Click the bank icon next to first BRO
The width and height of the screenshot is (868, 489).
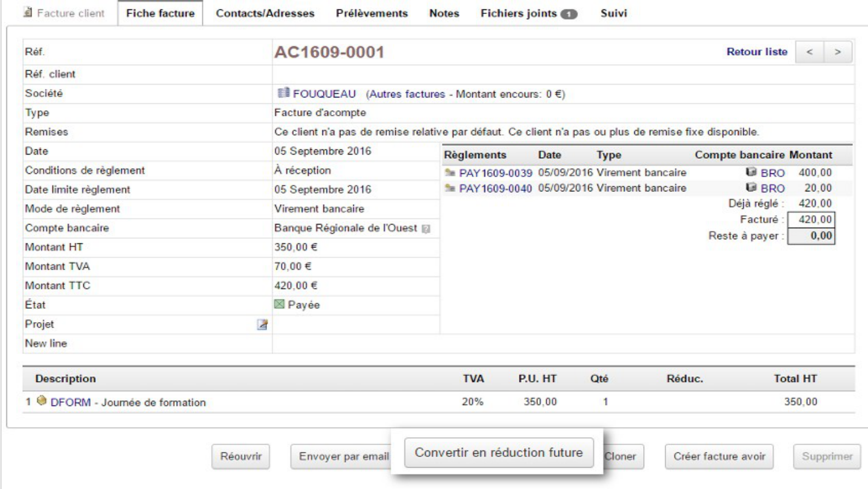(x=751, y=172)
